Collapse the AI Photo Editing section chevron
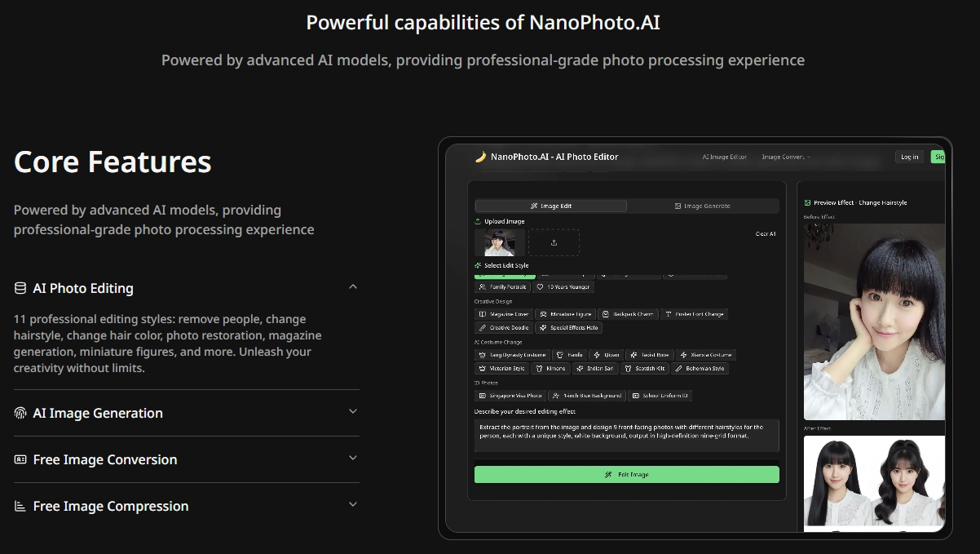 pos(353,287)
